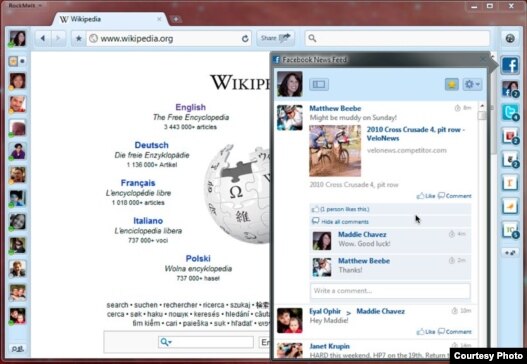This screenshot has height=364, width=527.
Task: Open the orange bird feed icon
Action: (510, 206)
